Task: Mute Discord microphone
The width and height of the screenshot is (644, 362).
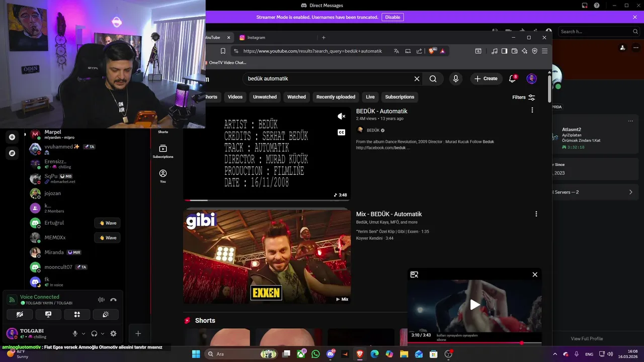Action: coord(75,333)
